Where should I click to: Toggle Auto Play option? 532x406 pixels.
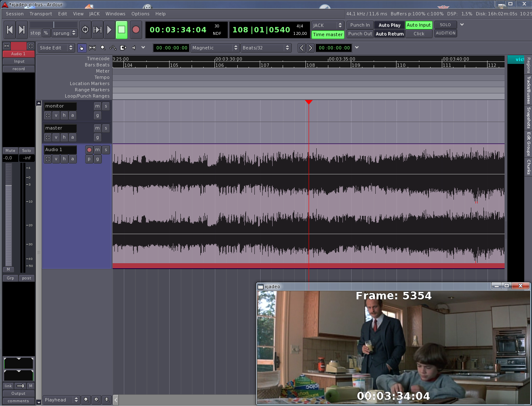tap(389, 25)
